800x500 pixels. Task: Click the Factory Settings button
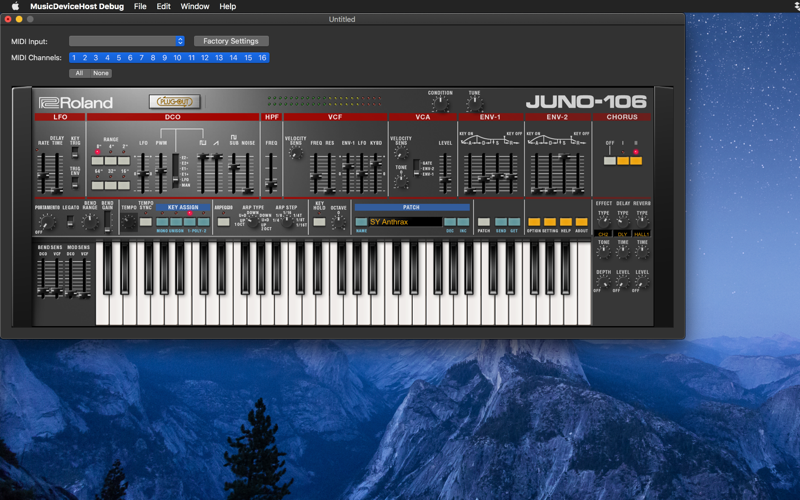231,41
